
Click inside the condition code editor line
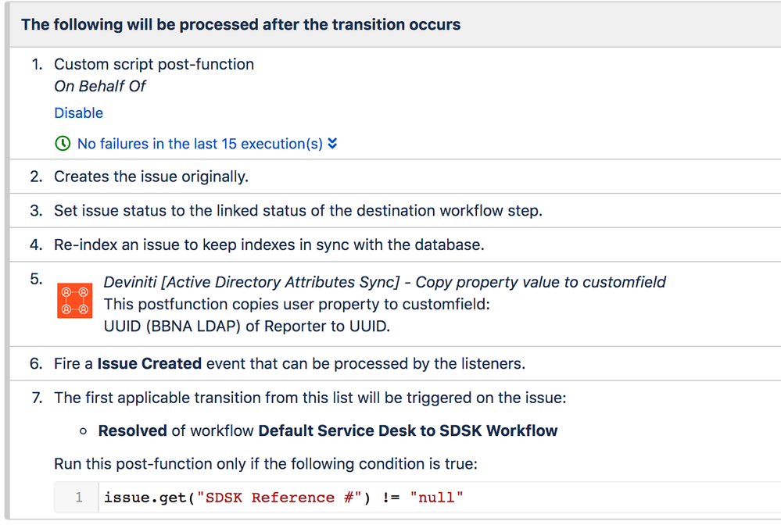(x=440, y=497)
